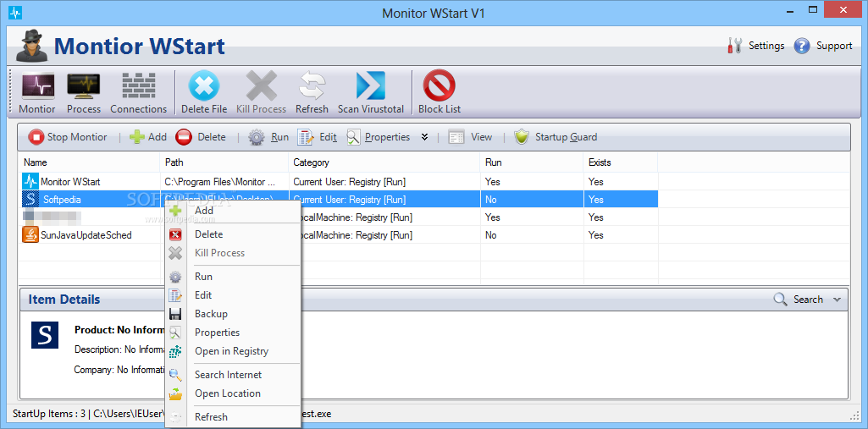Click the Monitor WStart row icon
Viewport: 868px width, 429px height.
[30, 181]
